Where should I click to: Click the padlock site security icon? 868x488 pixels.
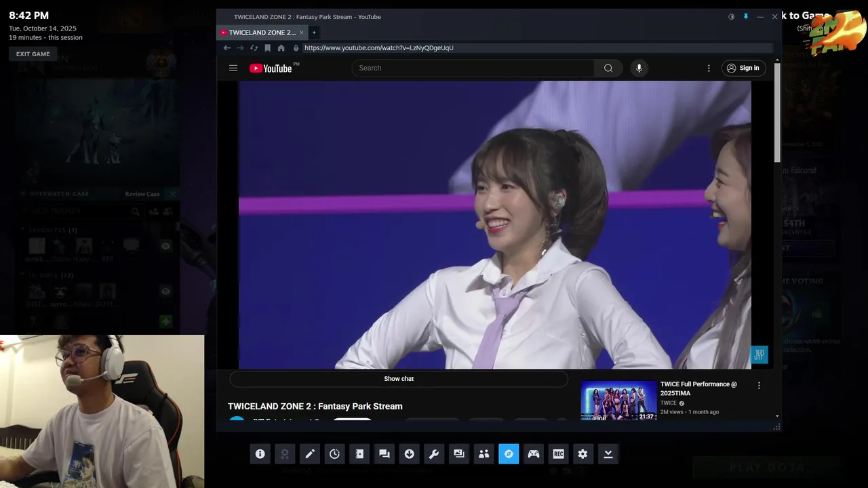pos(296,48)
